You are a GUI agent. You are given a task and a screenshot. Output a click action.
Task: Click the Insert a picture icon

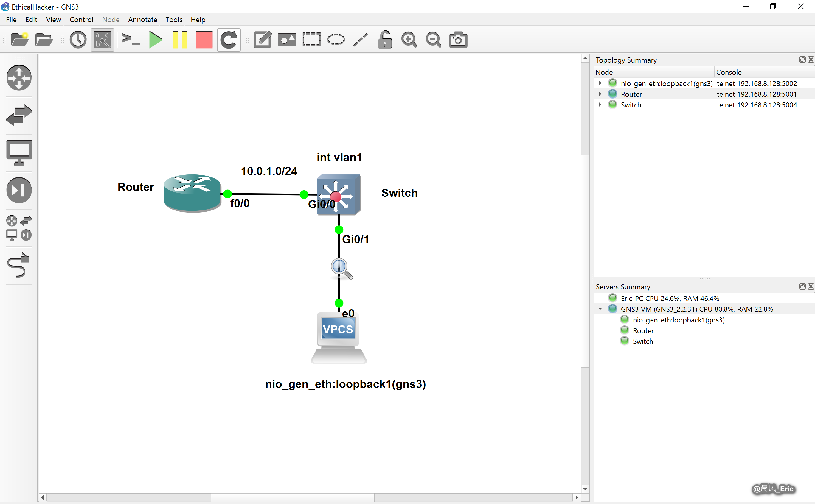click(x=287, y=40)
